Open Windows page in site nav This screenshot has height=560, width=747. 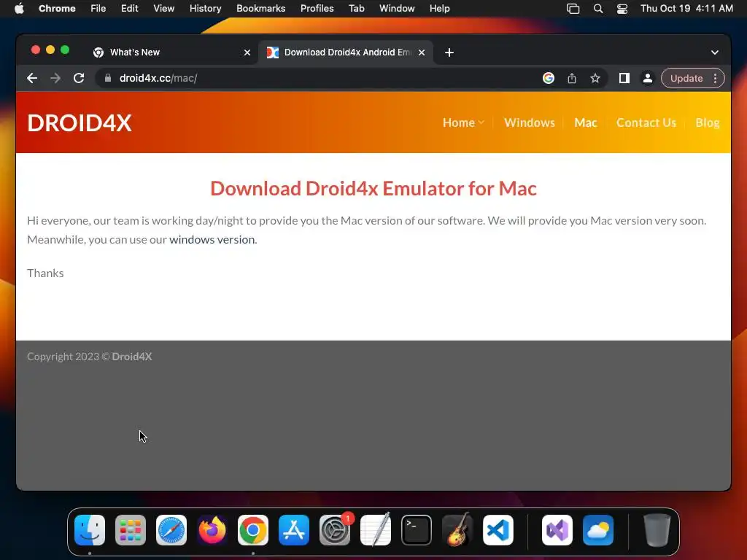pyautogui.click(x=530, y=122)
